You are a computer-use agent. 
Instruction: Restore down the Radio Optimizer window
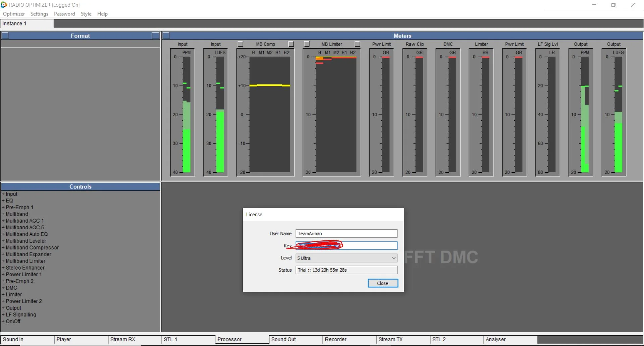pyautogui.click(x=613, y=5)
